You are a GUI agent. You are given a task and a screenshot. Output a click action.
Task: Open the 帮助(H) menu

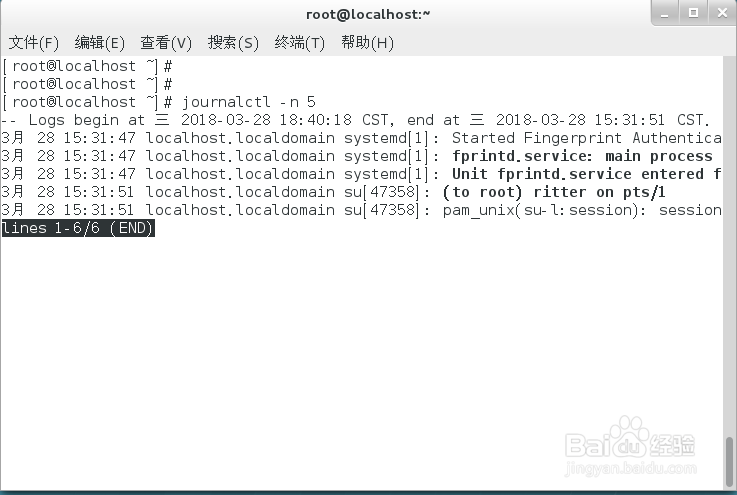[367, 43]
